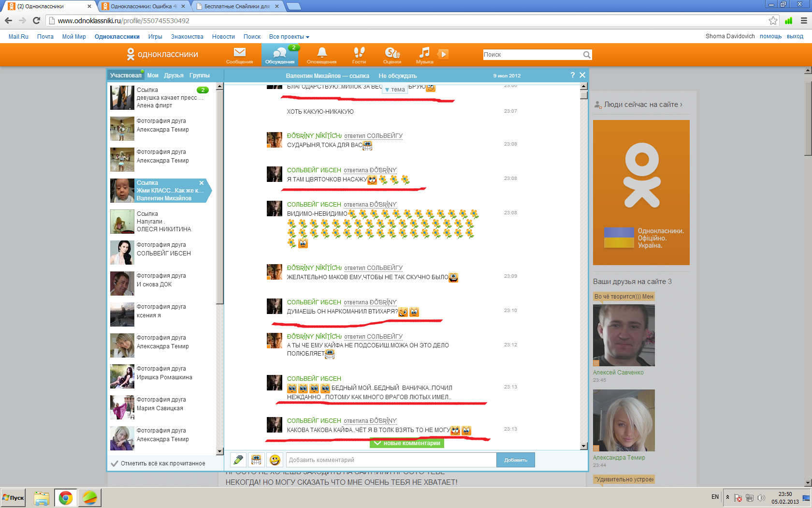Image resolution: width=812 pixels, height=508 pixels.
Task: Click the music play button icon
Action: 443,54
